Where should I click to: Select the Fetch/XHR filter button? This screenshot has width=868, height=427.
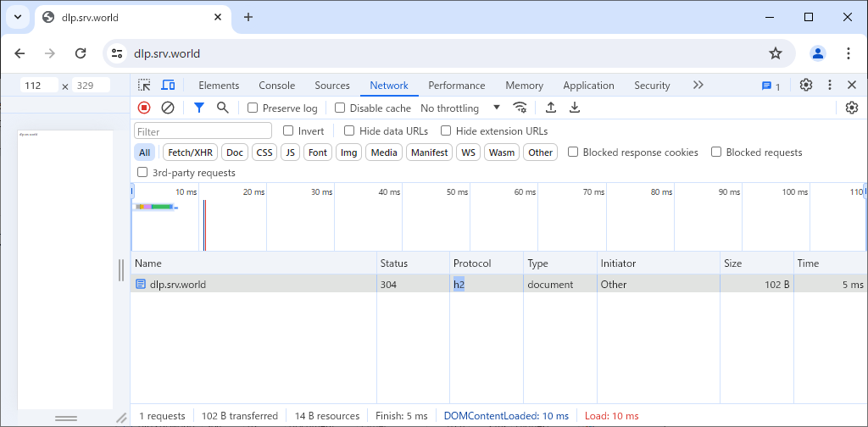pyautogui.click(x=191, y=152)
